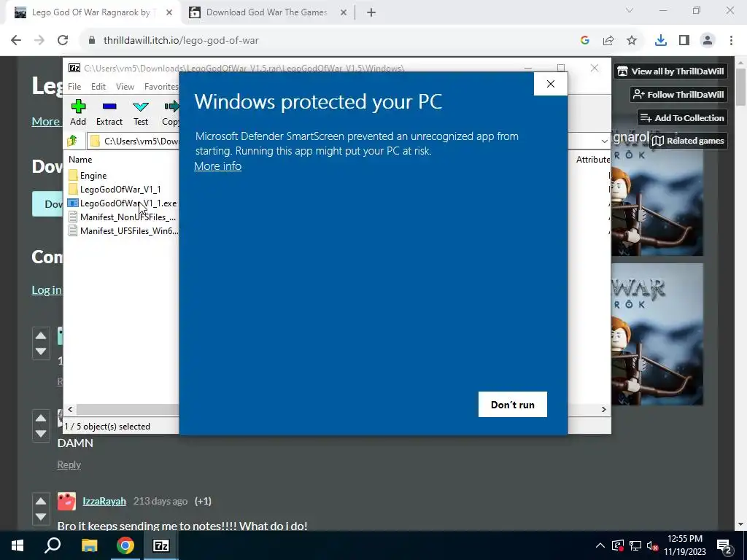Click the network tray icon
747x560 pixels.
[635, 545]
